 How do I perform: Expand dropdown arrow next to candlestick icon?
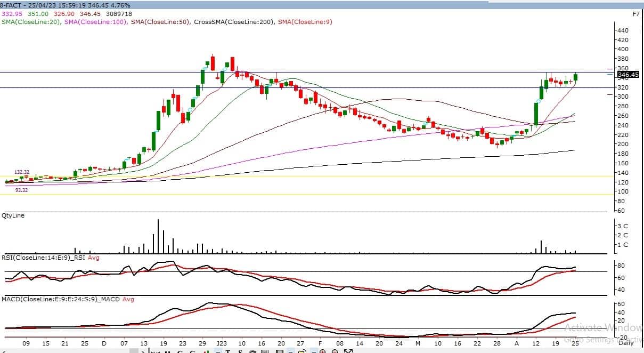(218, 351)
